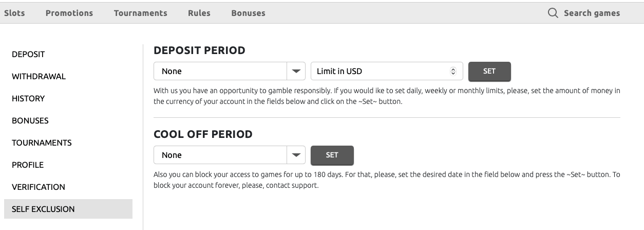
Task: Go to Verification in the sidebar
Action: pos(39,187)
